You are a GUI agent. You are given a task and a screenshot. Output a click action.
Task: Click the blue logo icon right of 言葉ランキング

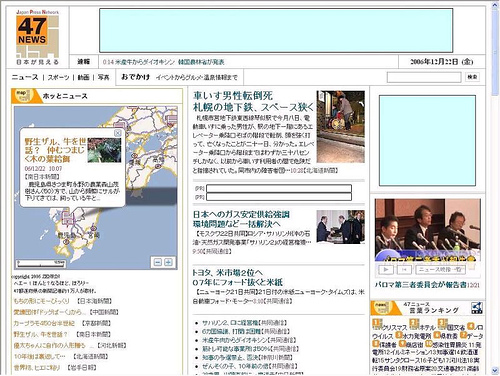click(x=477, y=308)
